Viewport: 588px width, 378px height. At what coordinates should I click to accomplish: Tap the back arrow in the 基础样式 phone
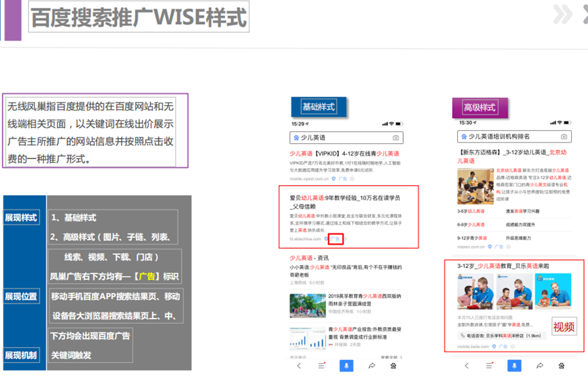pyautogui.click(x=299, y=366)
